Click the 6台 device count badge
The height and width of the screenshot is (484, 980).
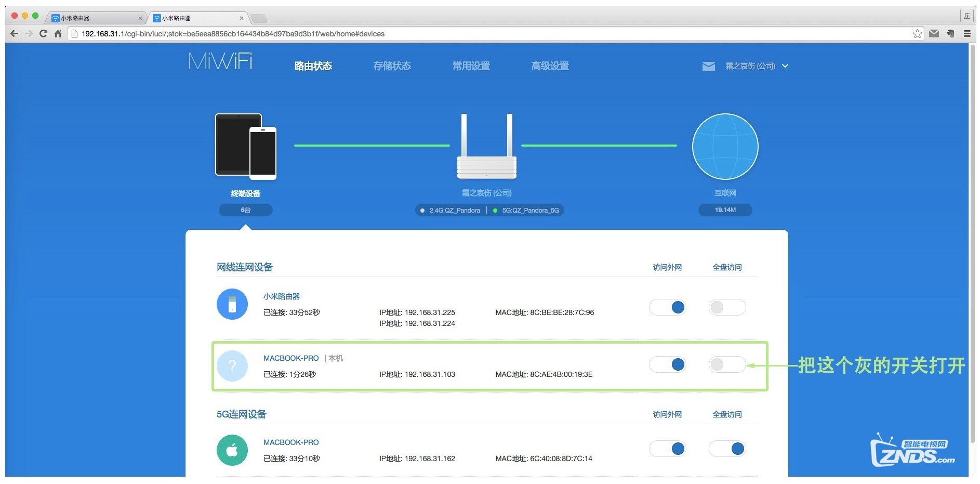click(245, 210)
